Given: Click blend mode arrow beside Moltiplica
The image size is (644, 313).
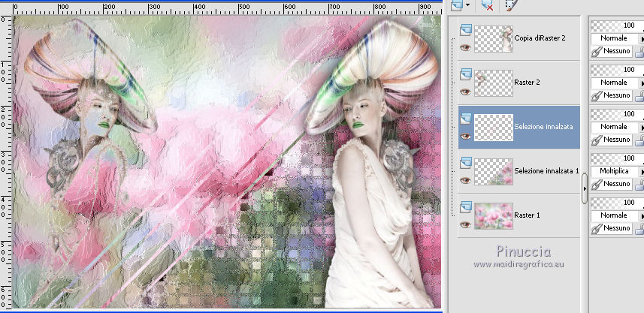Looking at the screenshot, I should click(641, 171).
